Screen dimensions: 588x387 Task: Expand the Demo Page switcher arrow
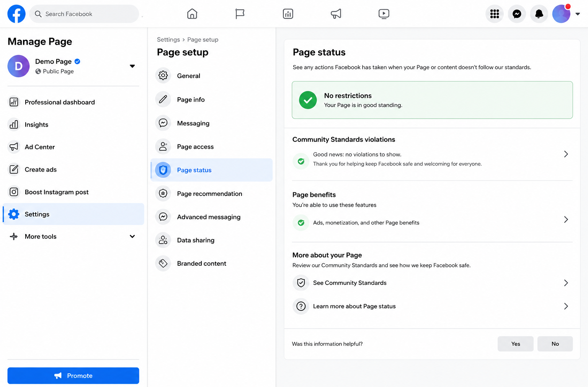[132, 66]
